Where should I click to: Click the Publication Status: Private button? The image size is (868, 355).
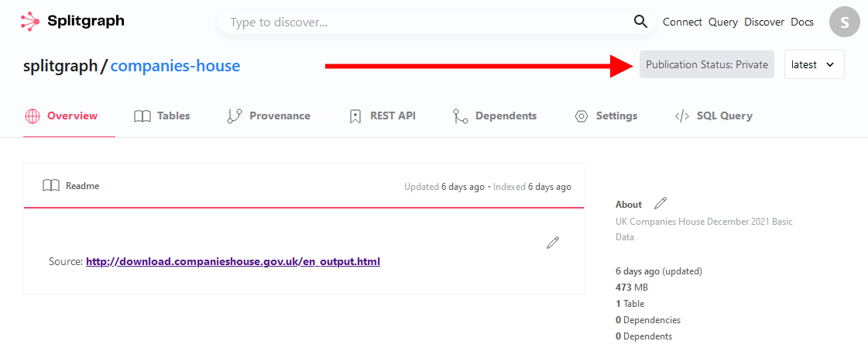(x=707, y=65)
